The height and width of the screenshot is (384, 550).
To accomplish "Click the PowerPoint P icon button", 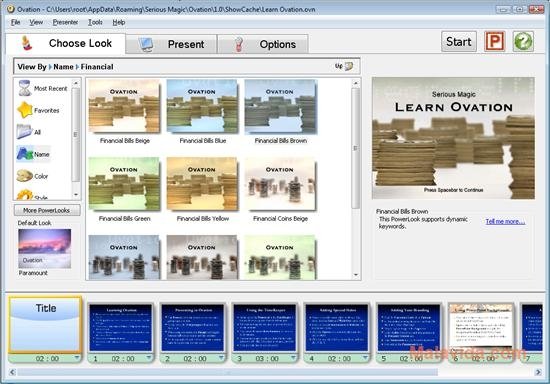I will coord(494,41).
